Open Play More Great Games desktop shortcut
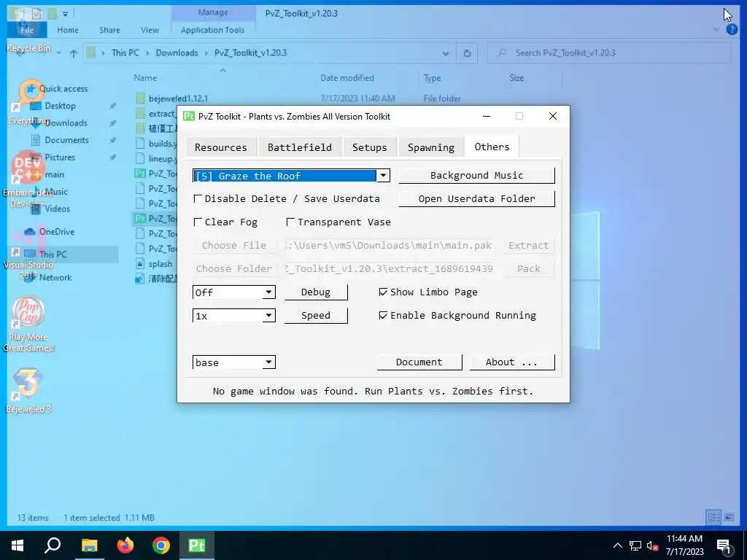 pyautogui.click(x=28, y=324)
